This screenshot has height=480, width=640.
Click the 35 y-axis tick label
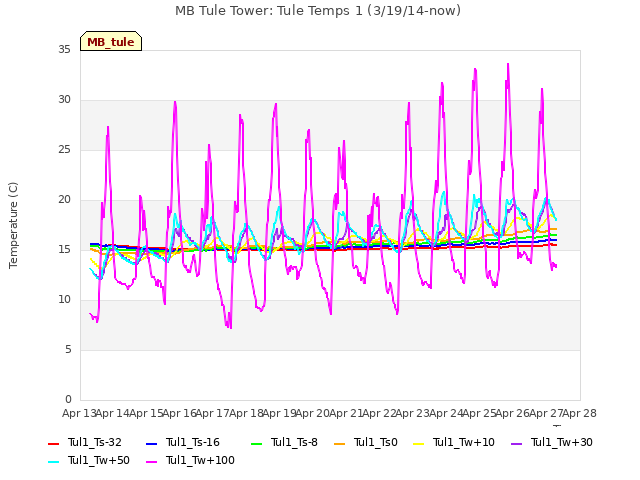point(64,50)
